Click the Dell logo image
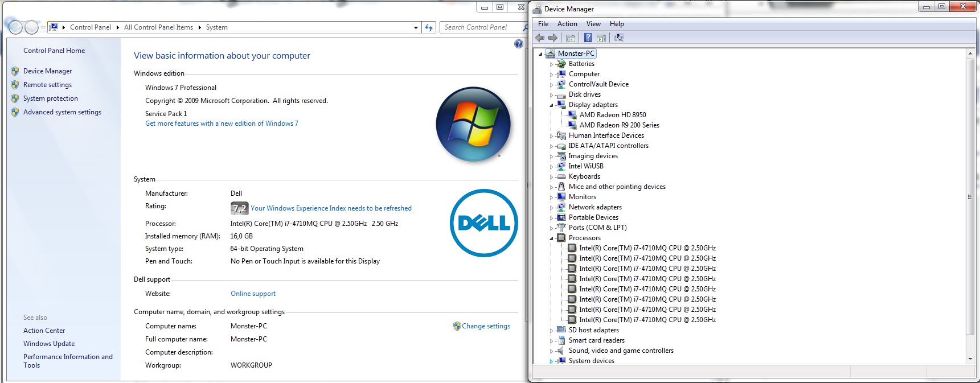 (x=483, y=223)
